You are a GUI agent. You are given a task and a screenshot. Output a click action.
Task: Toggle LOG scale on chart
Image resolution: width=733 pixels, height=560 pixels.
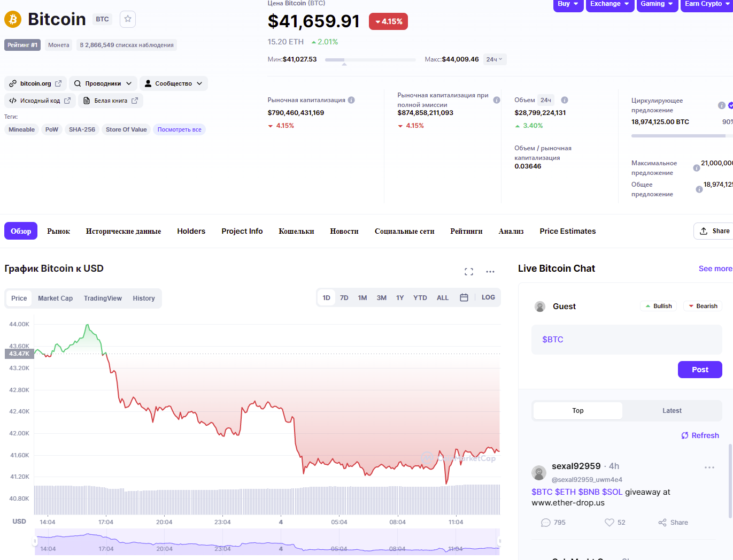click(488, 297)
